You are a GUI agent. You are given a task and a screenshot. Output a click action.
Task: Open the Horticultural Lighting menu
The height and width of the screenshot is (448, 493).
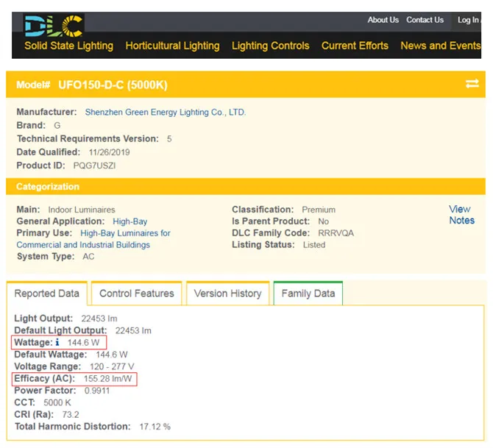tap(172, 46)
